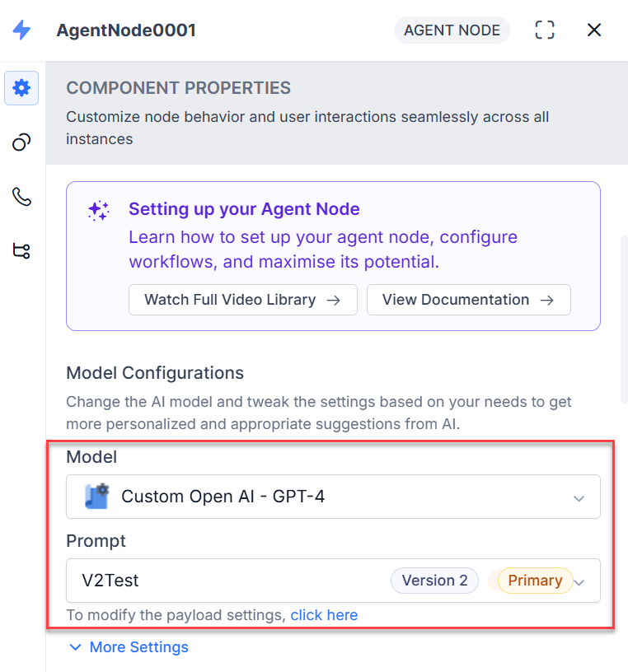Click the AGENT NODE badge
628x672 pixels.
click(452, 30)
